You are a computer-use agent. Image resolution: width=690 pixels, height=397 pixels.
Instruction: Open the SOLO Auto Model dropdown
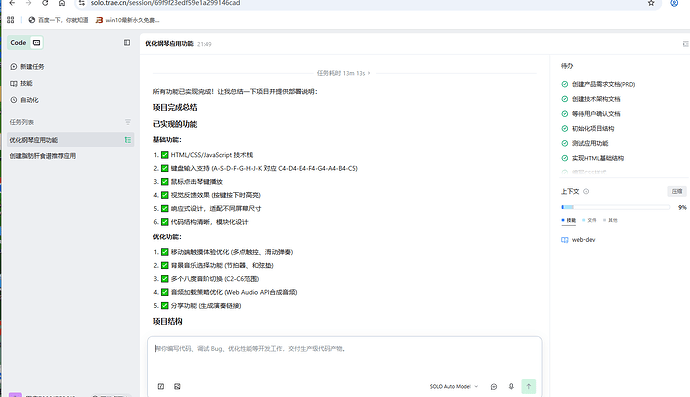pos(454,386)
